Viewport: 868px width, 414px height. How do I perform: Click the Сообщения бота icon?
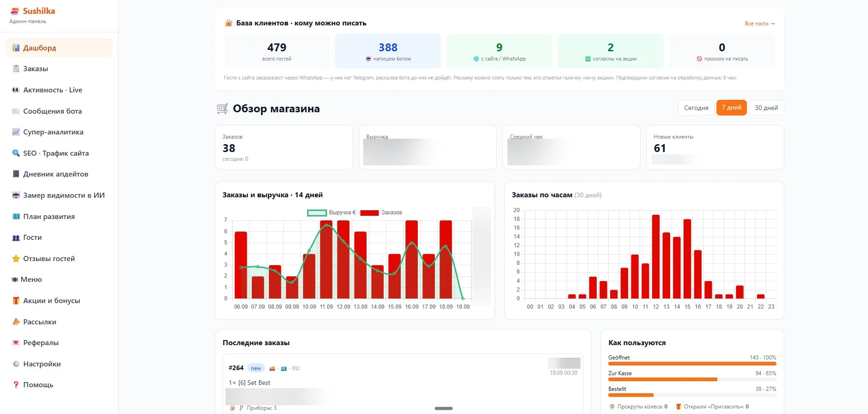click(16, 111)
